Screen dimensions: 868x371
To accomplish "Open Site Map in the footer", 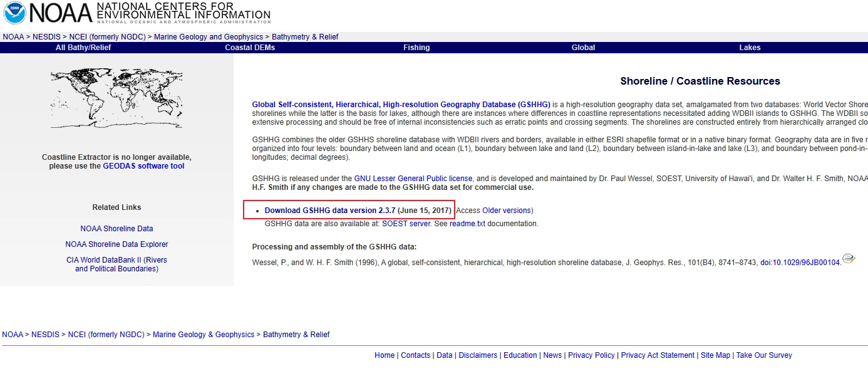I will click(x=715, y=355).
